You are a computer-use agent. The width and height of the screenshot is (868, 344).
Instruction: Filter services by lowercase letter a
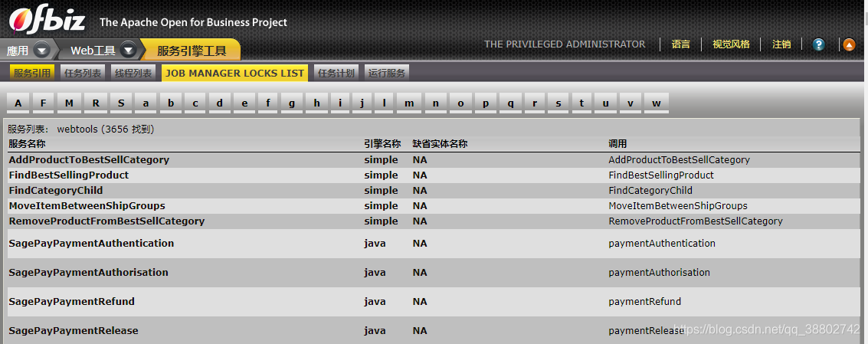[146, 103]
